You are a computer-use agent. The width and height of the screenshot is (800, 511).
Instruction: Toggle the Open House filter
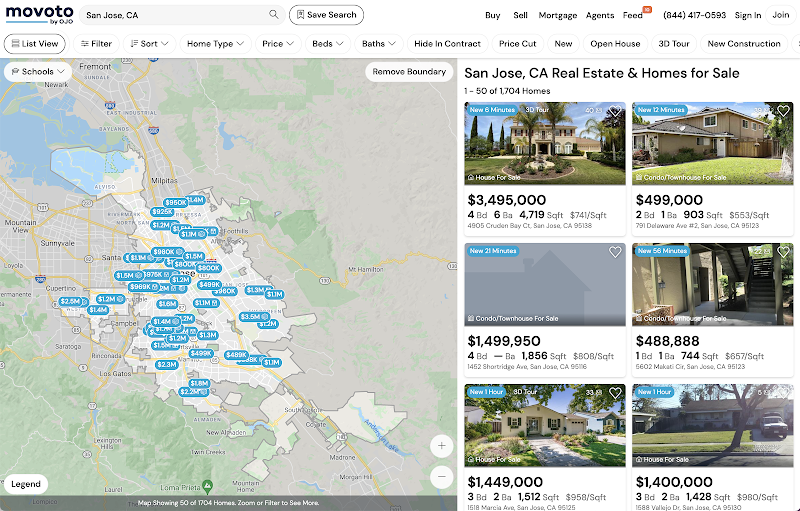click(615, 44)
